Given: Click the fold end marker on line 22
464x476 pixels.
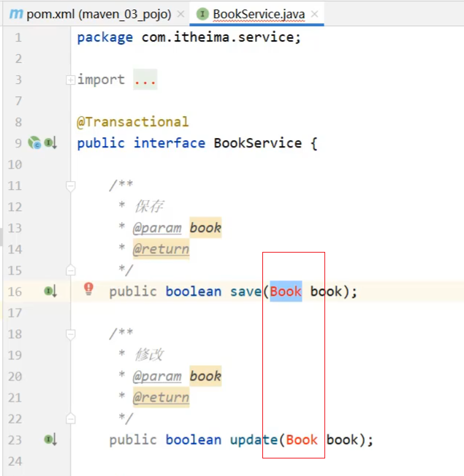Looking at the screenshot, I should coord(70,419).
